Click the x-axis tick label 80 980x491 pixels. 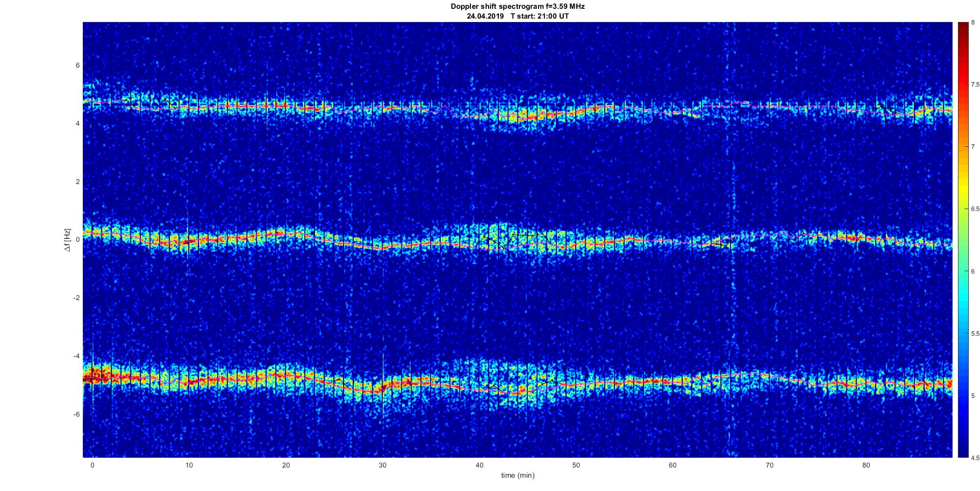point(866,466)
